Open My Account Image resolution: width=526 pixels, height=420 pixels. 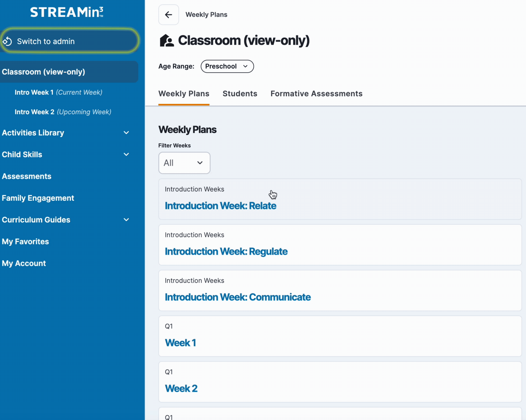pos(24,263)
